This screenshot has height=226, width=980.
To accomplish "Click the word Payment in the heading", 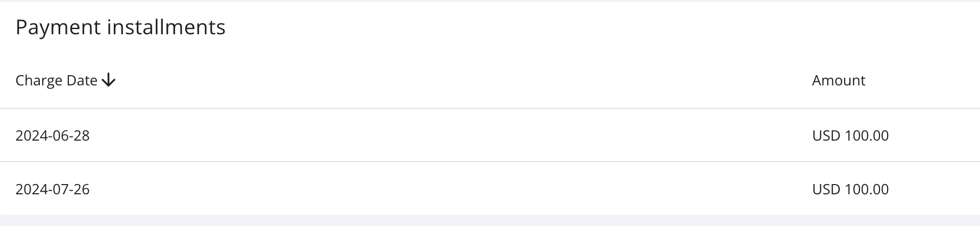I will (58, 28).
